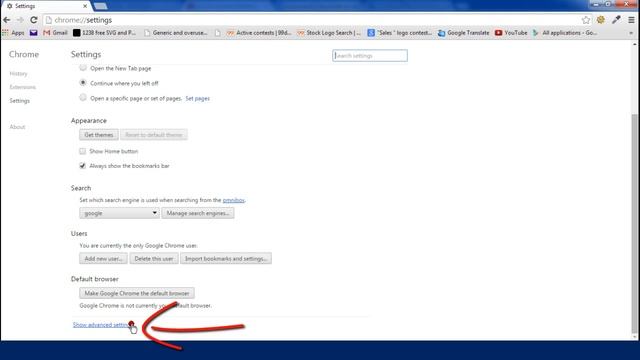Open the Google Translate bookmark
640x360 pixels.
pos(463,33)
